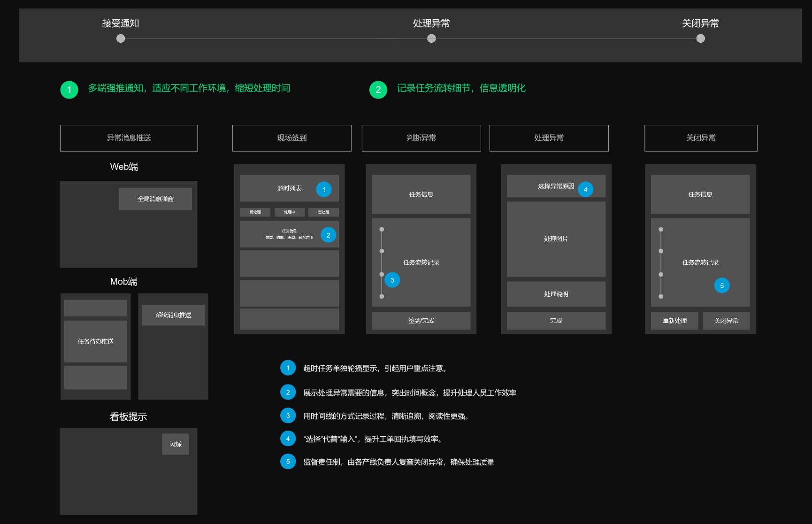Image resolution: width=812 pixels, height=524 pixels.
Task: Click 任务信息 block in 判断异常 screen
Action: coord(421,194)
